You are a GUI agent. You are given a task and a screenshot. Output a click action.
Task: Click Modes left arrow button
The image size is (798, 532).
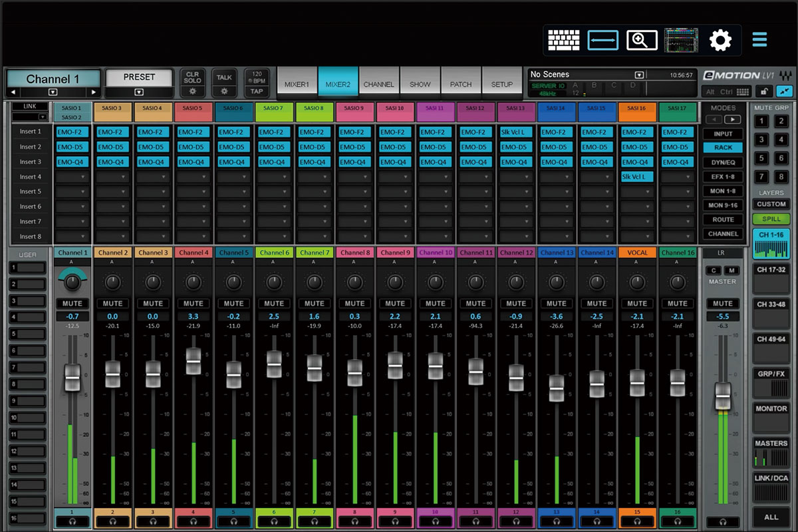coord(714,120)
